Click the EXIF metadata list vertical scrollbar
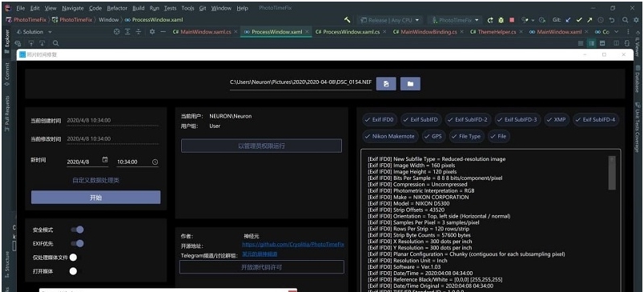The width and height of the screenshot is (644, 292). 612,173
